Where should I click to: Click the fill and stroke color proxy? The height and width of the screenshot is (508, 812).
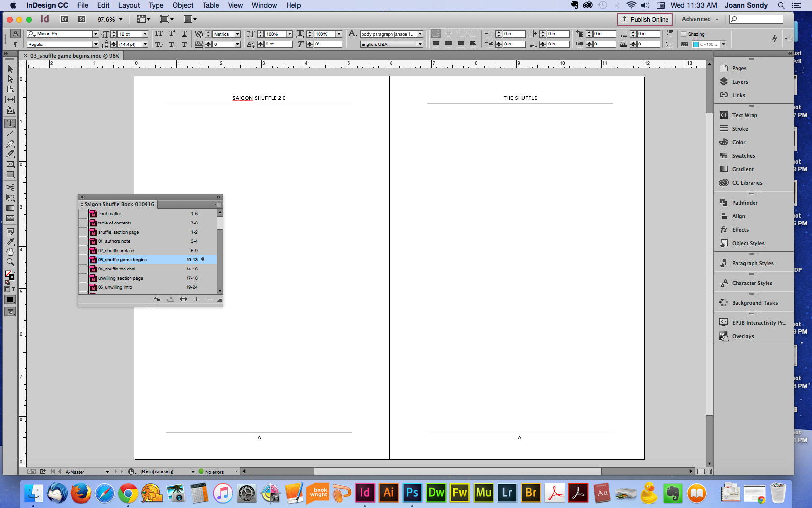point(10,275)
